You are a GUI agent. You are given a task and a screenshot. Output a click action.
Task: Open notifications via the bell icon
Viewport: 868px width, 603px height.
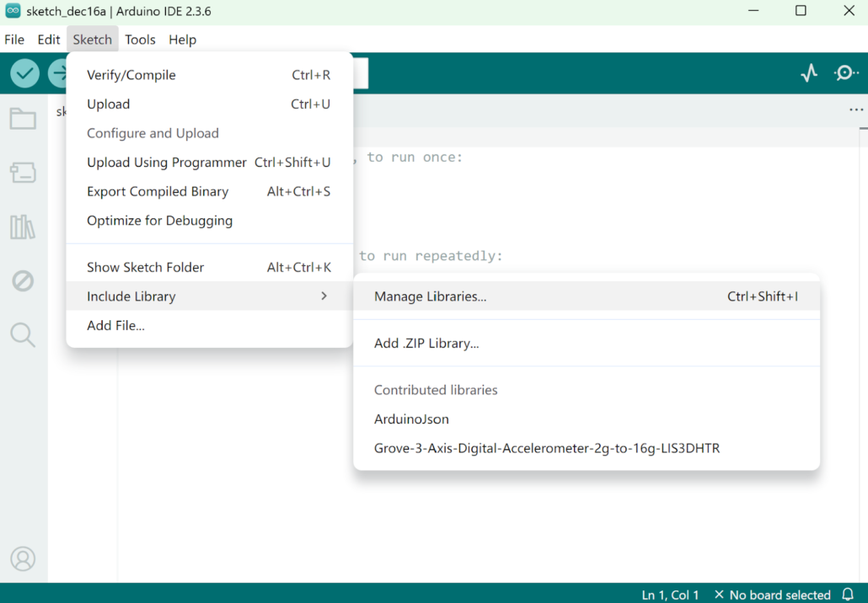point(848,594)
